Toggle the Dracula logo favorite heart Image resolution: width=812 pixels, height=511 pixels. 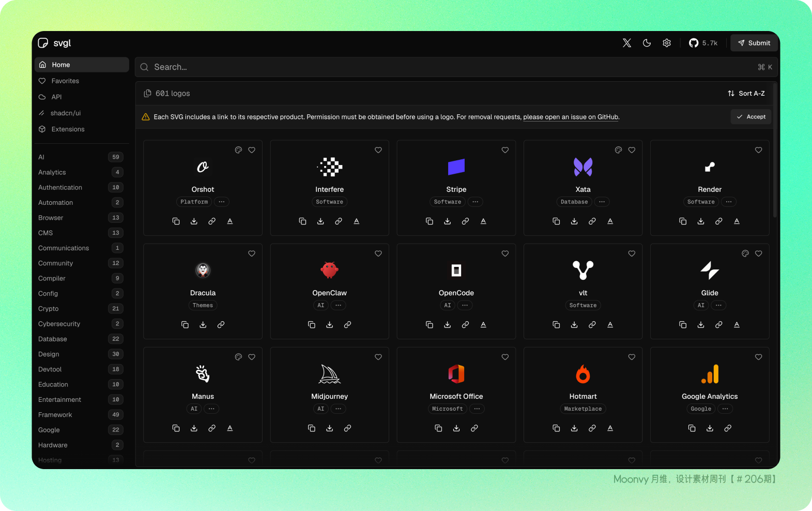(x=252, y=253)
